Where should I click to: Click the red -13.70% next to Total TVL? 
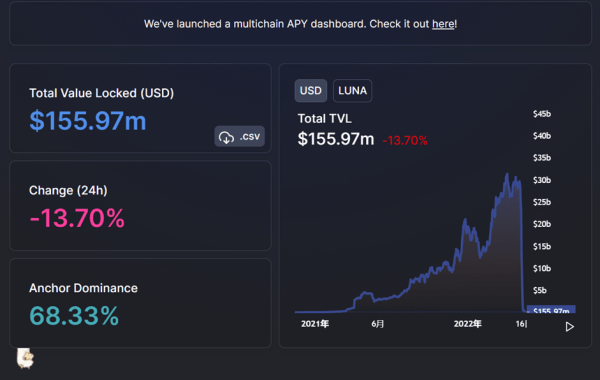(405, 140)
